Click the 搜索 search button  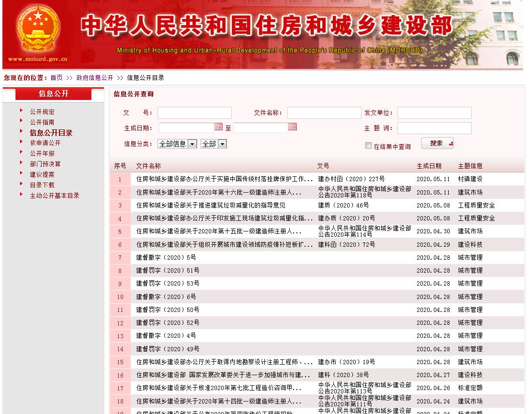pyautogui.click(x=437, y=143)
